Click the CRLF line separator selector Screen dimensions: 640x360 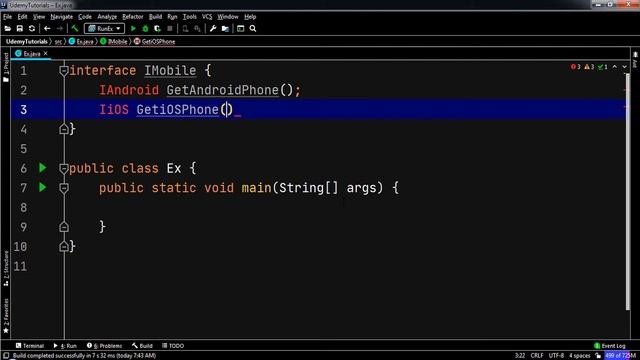pos(537,356)
